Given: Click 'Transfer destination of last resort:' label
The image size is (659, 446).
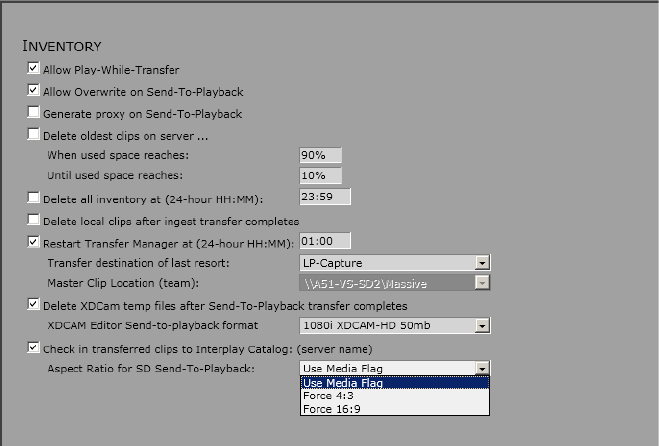Looking at the screenshot, I should (138, 263).
